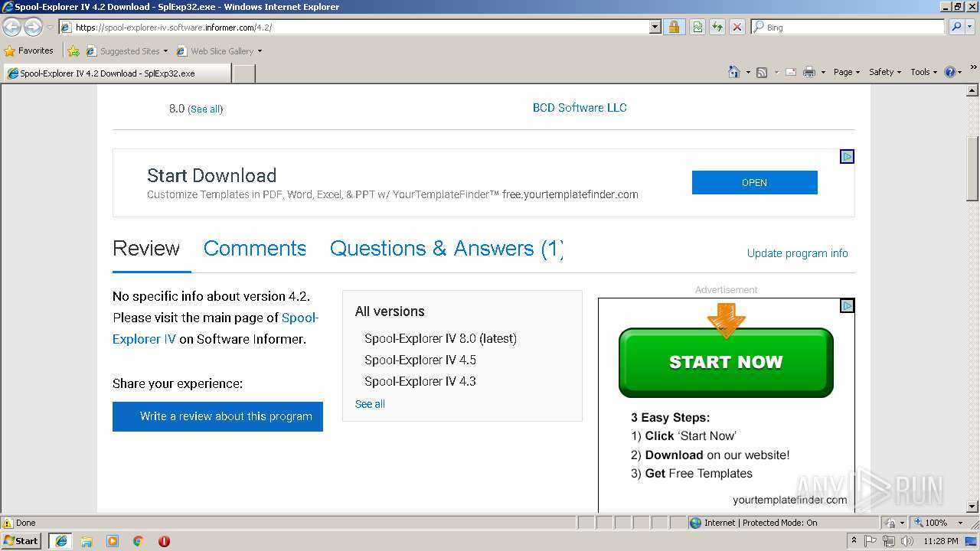Image resolution: width=980 pixels, height=551 pixels.
Task: Open the Safety menu dropdown
Action: [885, 72]
